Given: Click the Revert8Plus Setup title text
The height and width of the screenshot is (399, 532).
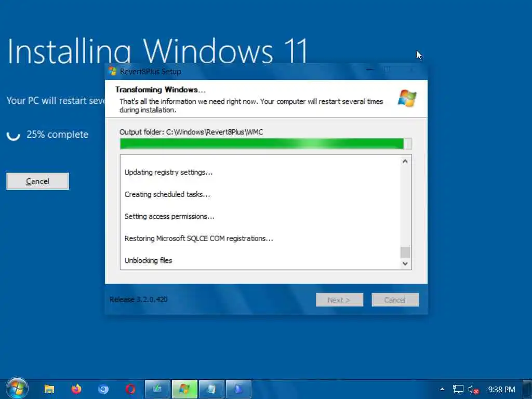Looking at the screenshot, I should pyautogui.click(x=150, y=72).
